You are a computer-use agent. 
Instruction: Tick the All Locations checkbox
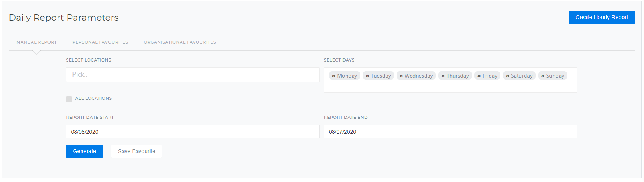(69, 99)
